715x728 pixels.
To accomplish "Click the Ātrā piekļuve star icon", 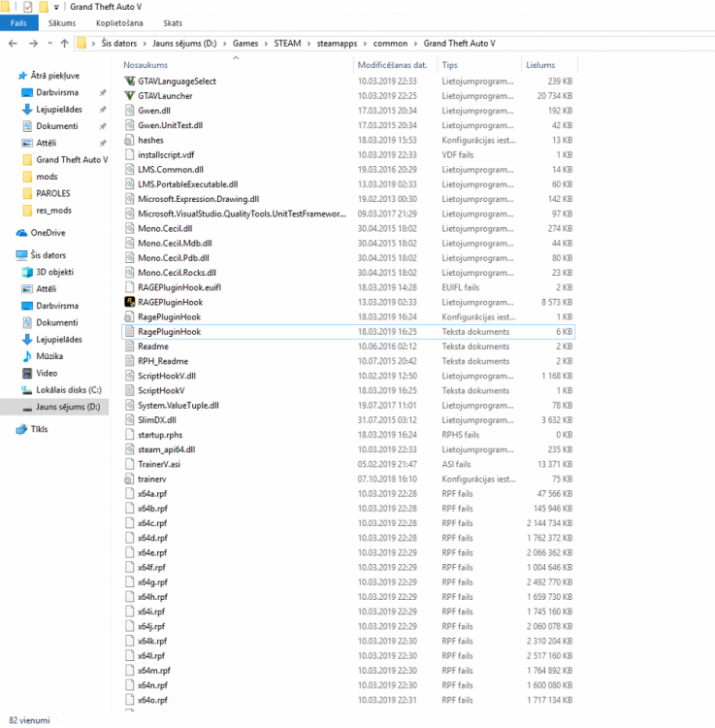I will tap(22, 76).
